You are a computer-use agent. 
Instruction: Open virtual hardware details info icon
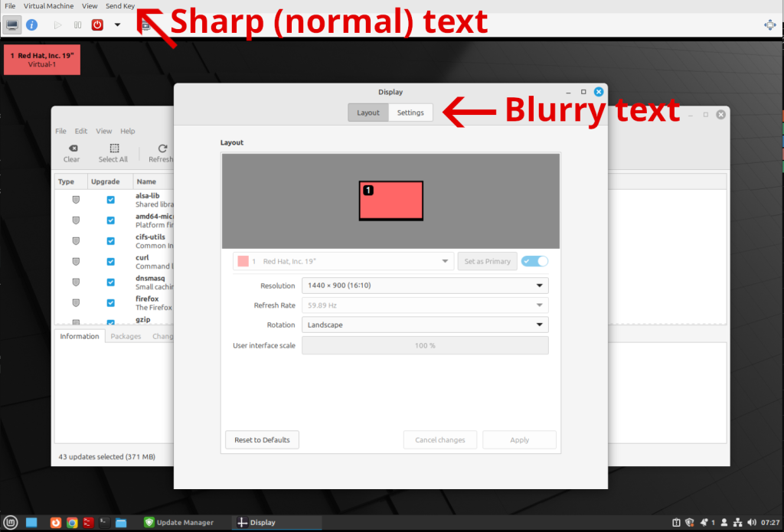point(31,24)
